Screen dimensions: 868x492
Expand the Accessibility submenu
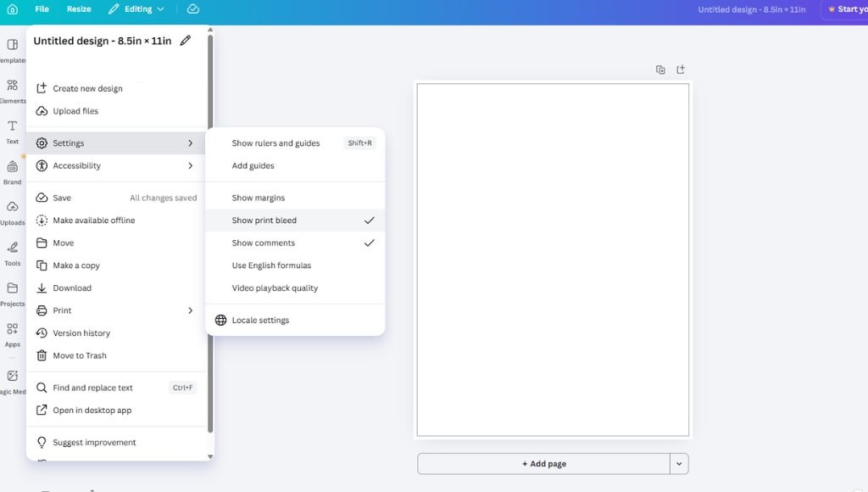(x=116, y=165)
